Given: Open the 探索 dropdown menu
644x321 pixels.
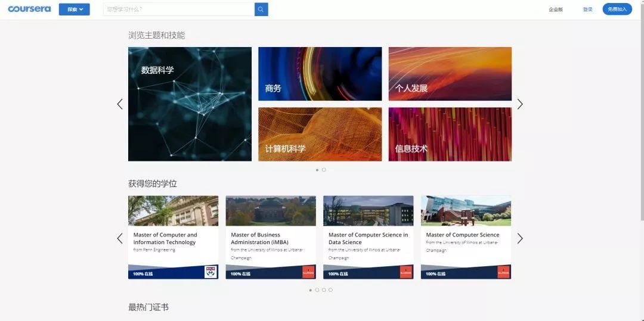Looking at the screenshot, I should (x=75, y=10).
